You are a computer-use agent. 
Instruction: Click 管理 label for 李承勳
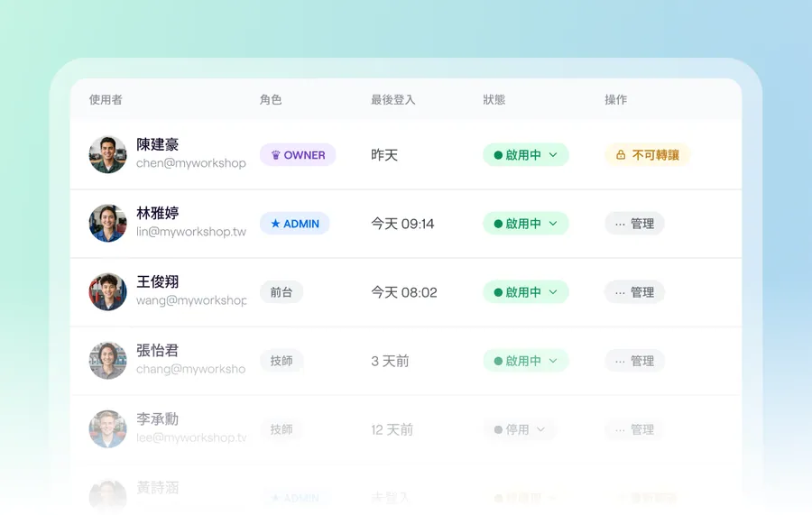point(642,429)
